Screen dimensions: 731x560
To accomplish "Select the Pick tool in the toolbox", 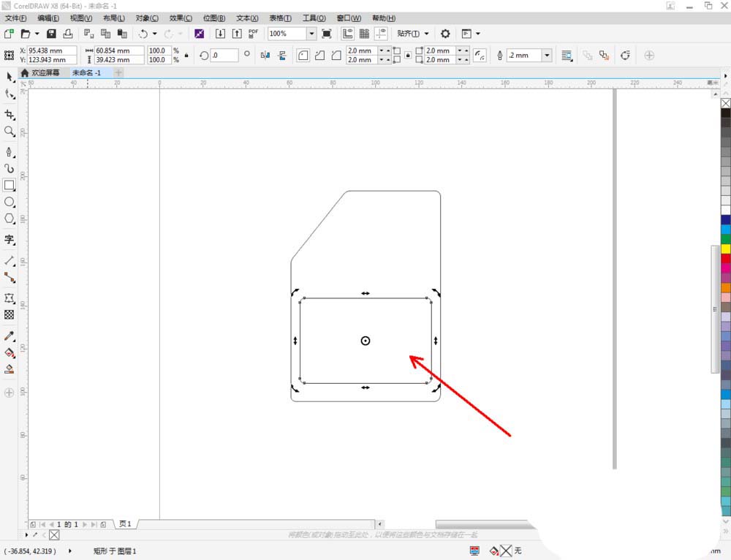I will pyautogui.click(x=10, y=77).
